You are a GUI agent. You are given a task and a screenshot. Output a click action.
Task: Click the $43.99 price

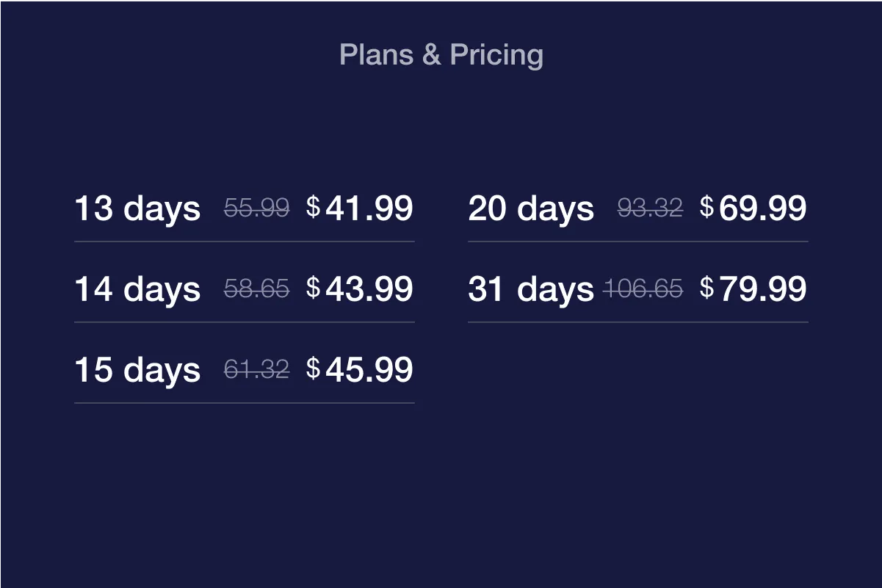[x=360, y=289]
